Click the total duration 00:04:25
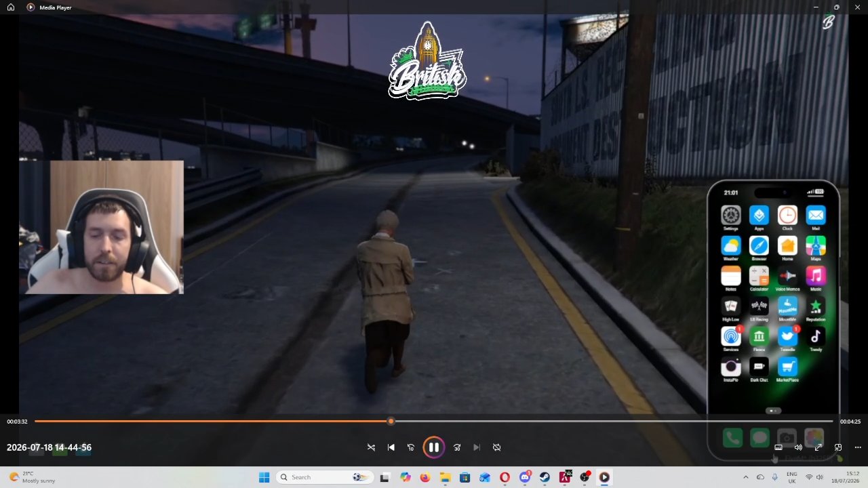Image resolution: width=868 pixels, height=488 pixels. click(850, 422)
